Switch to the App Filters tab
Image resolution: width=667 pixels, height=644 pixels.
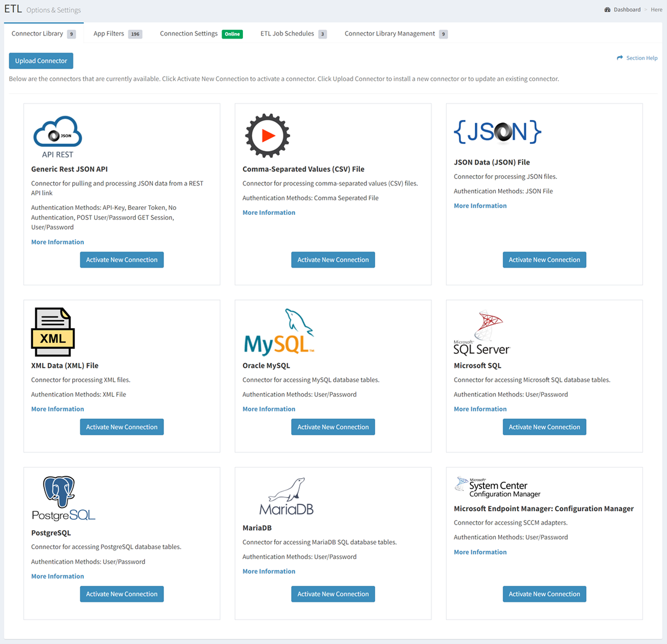[117, 34]
